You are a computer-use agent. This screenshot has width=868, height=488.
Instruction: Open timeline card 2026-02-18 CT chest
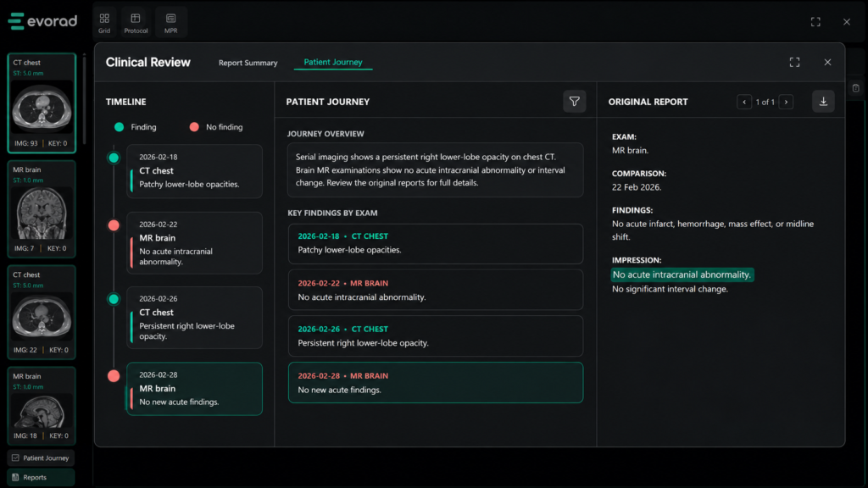coord(194,171)
